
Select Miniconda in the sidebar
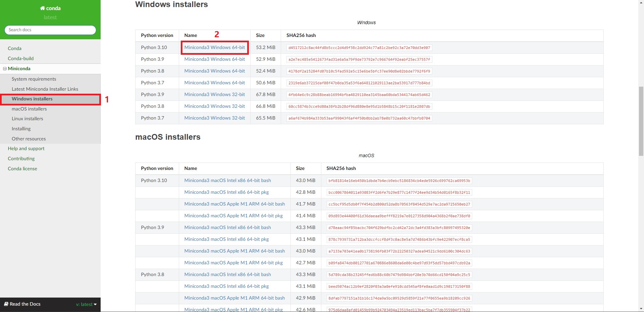point(19,69)
